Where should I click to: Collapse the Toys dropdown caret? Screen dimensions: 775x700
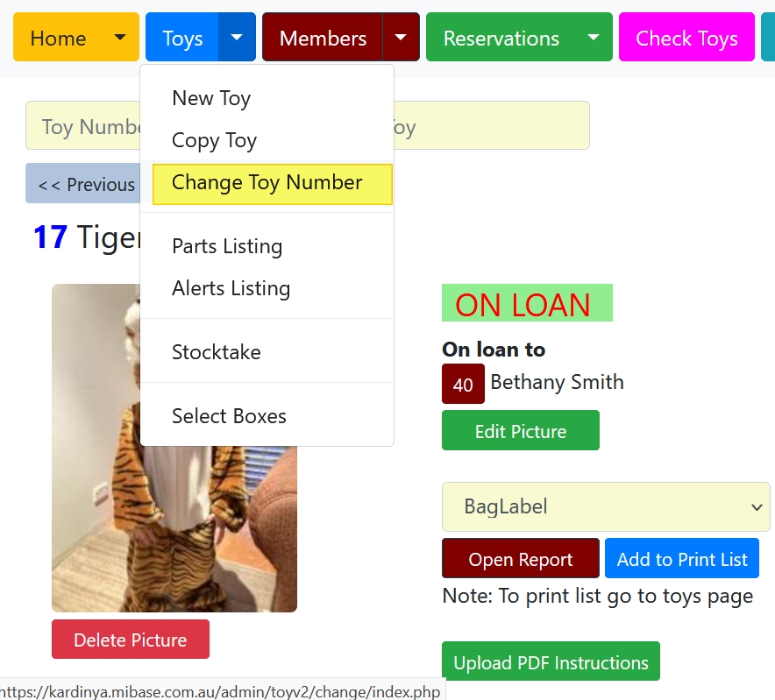point(237,38)
